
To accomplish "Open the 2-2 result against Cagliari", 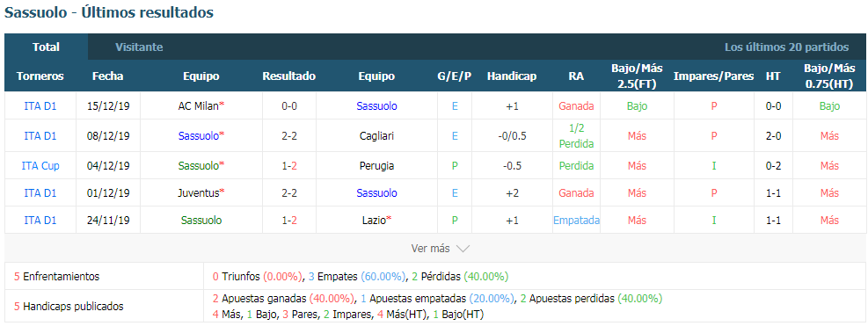I will click(289, 135).
